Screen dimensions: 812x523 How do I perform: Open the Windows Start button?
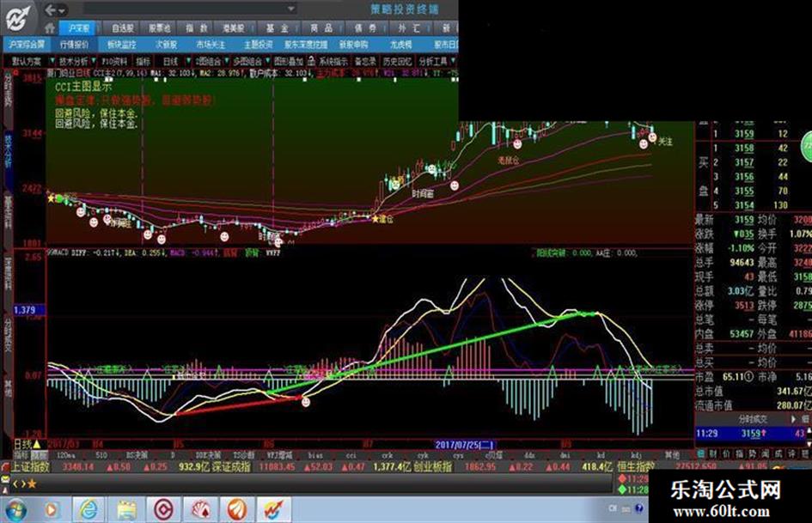[16, 510]
